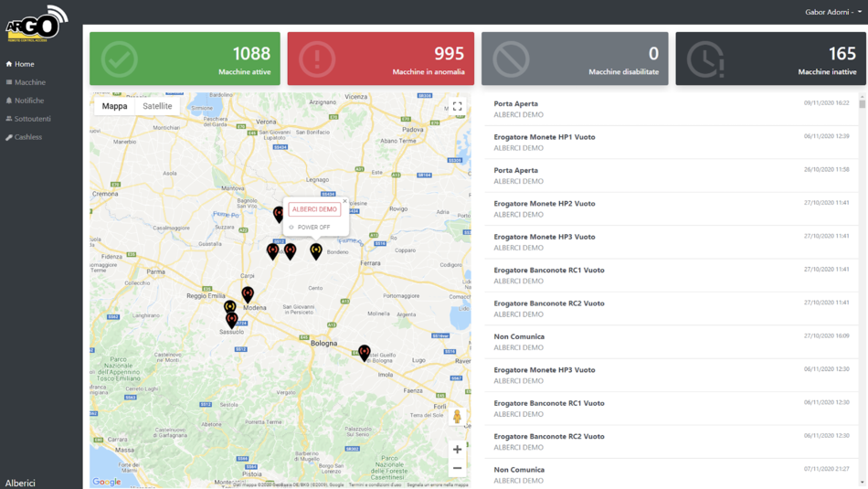Open Erogatore Monete HP3 Vuoto 27/10/2020 notification
This screenshot has width=868, height=489.
point(672,242)
